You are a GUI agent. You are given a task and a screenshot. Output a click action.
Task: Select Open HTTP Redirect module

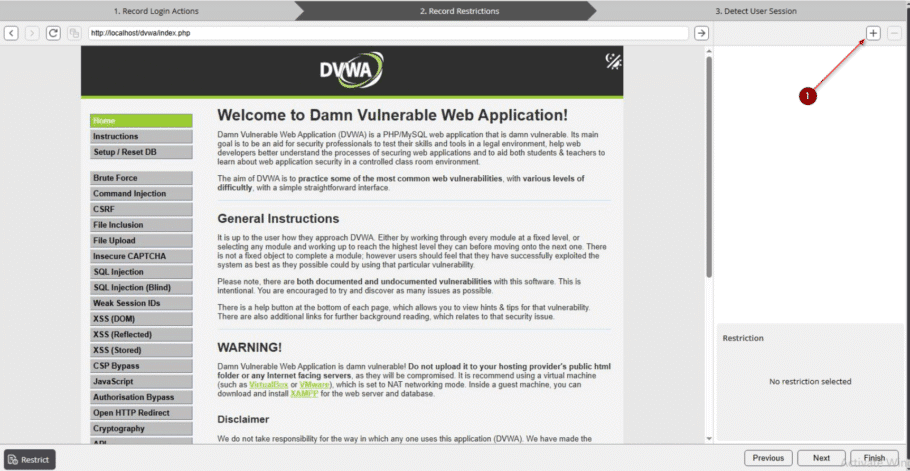[141, 413]
